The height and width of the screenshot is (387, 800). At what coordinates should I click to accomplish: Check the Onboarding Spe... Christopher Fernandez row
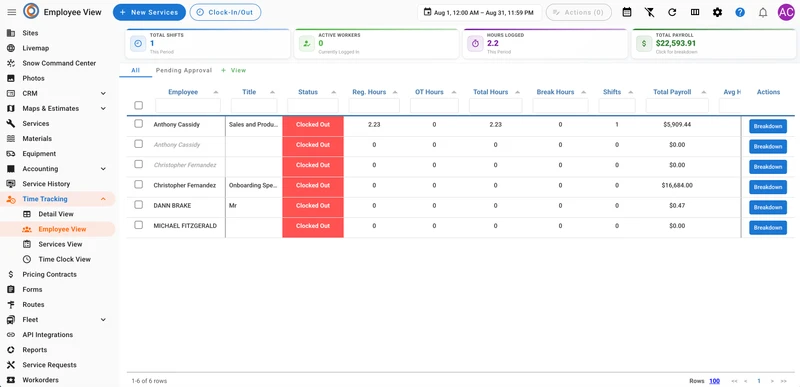point(138,185)
